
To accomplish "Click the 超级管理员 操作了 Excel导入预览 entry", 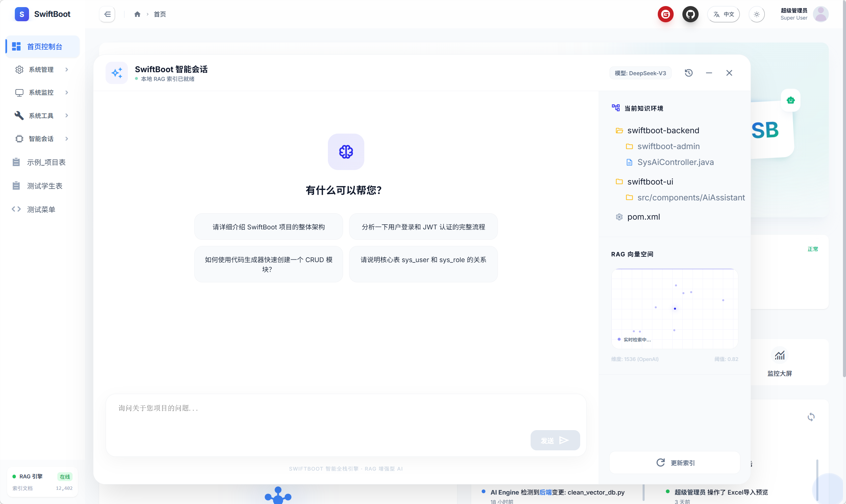I will tap(721, 492).
